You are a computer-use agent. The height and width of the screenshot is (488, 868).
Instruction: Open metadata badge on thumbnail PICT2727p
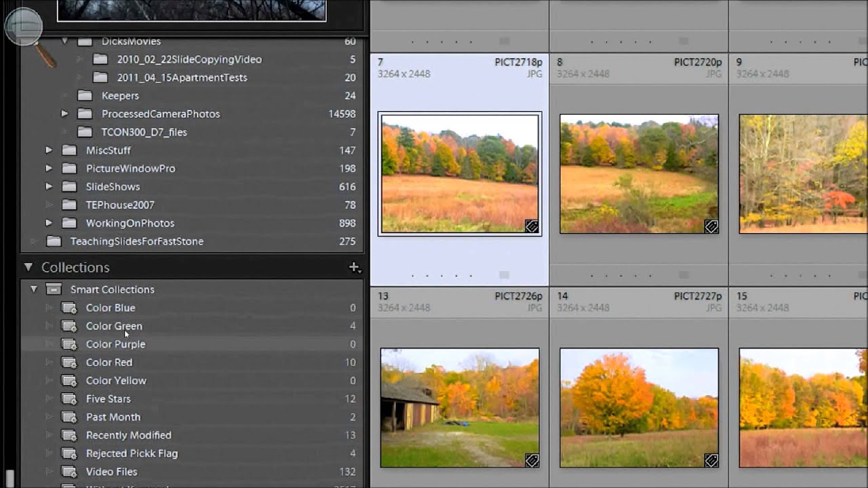click(x=711, y=461)
